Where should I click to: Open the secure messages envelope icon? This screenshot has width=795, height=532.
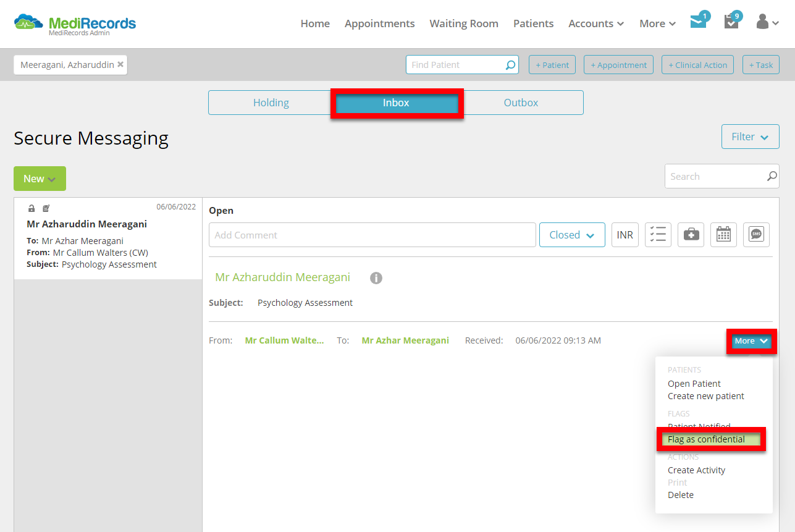coord(698,22)
